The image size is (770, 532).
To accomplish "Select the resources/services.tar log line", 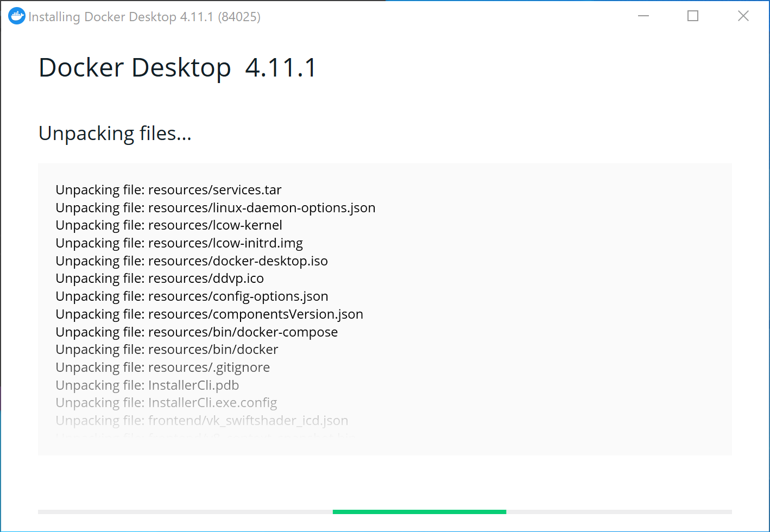I will click(168, 190).
